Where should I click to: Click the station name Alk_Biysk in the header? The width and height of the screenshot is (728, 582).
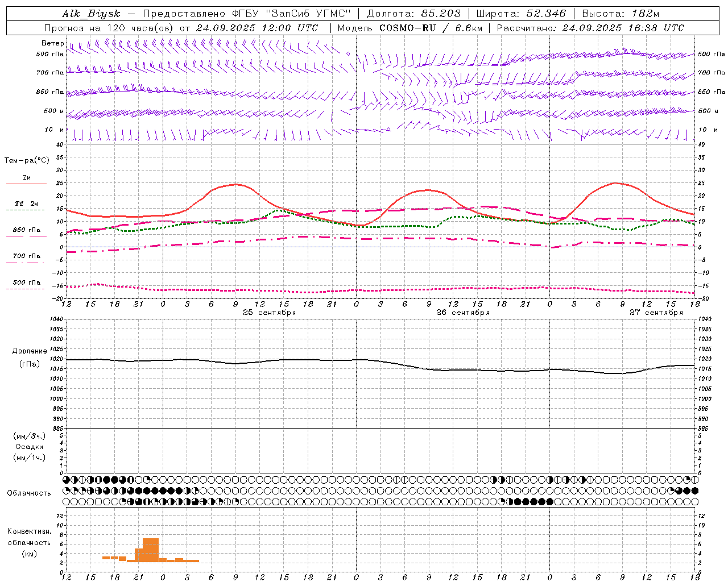coord(92,14)
